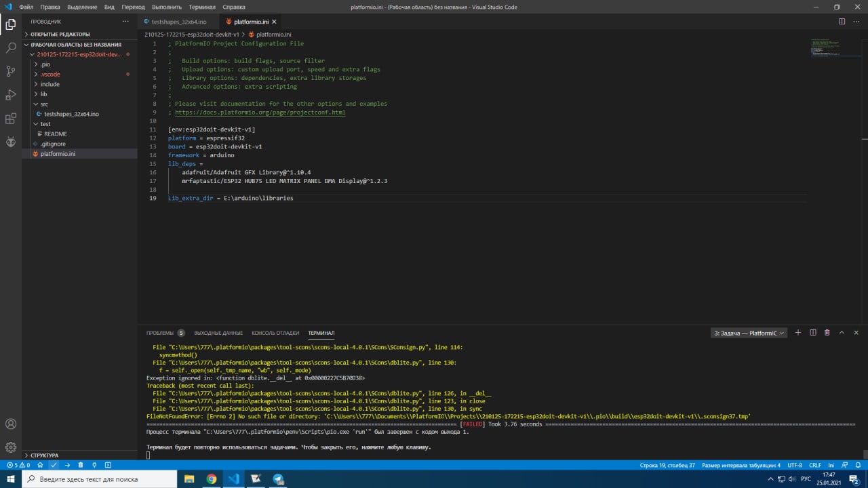
Task: Maximize the terminal panel with chevron up
Action: pos(842,333)
